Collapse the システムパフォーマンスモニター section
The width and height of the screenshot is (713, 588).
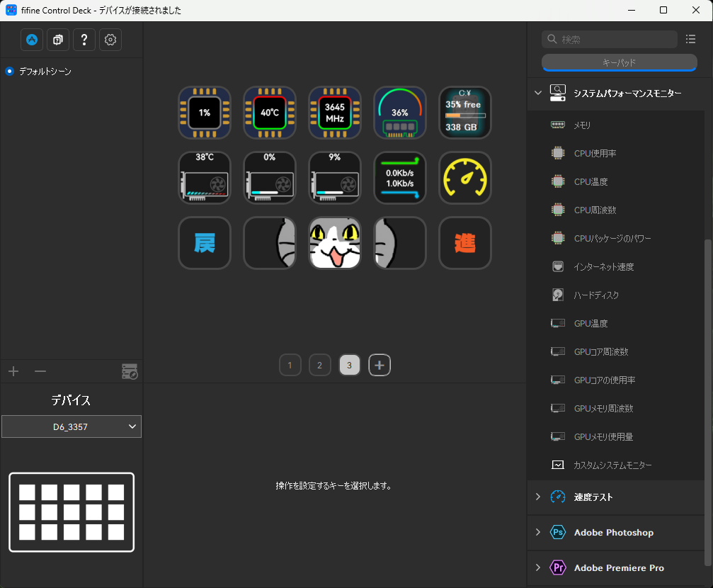tap(538, 93)
